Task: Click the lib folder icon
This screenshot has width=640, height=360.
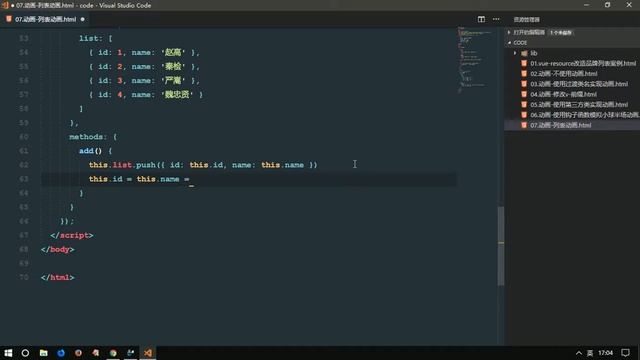Action: (524, 53)
